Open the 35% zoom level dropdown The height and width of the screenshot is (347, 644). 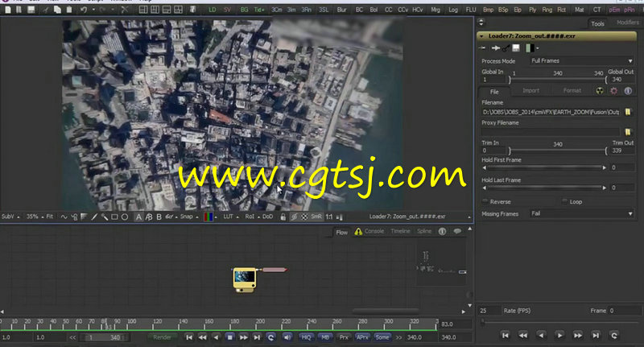[35, 217]
